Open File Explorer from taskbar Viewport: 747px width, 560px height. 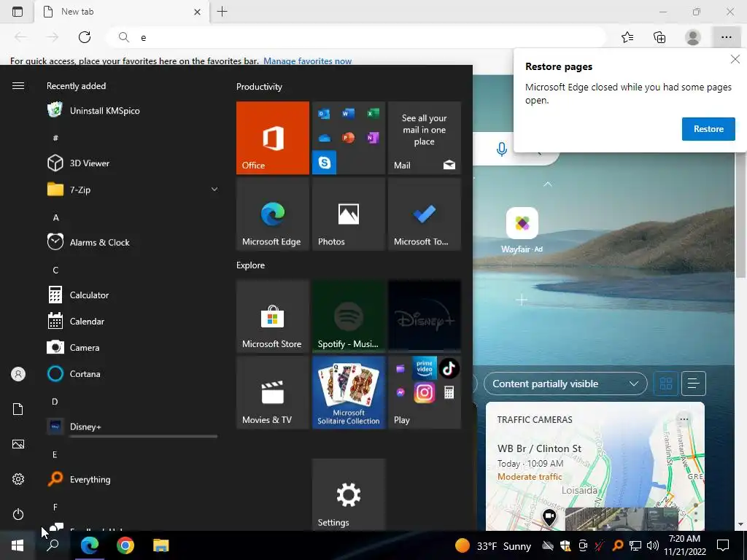pyautogui.click(x=161, y=545)
